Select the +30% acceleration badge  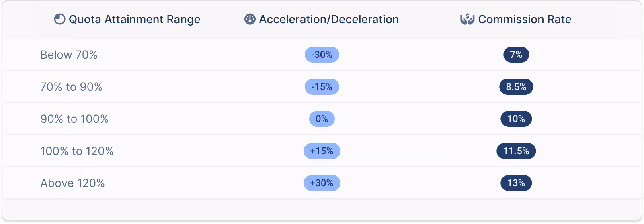tap(322, 183)
